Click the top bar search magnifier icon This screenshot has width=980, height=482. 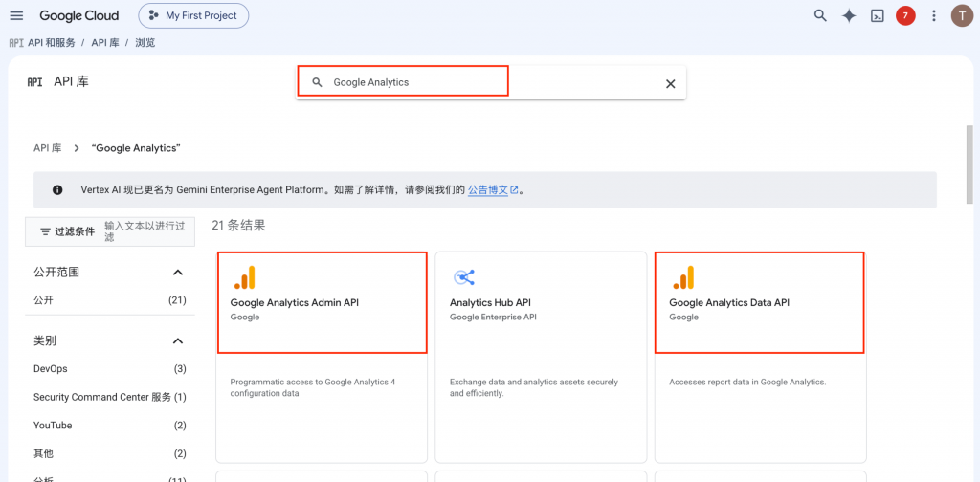(820, 15)
